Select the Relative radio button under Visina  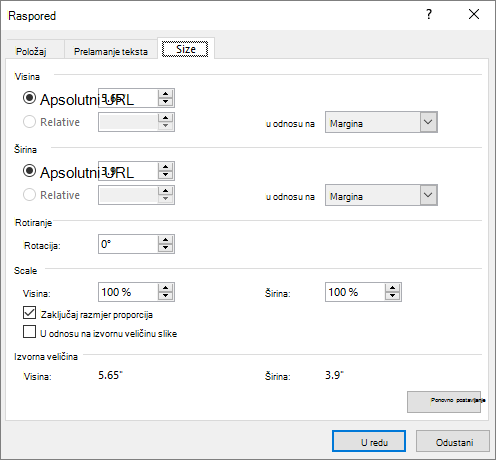(x=29, y=122)
